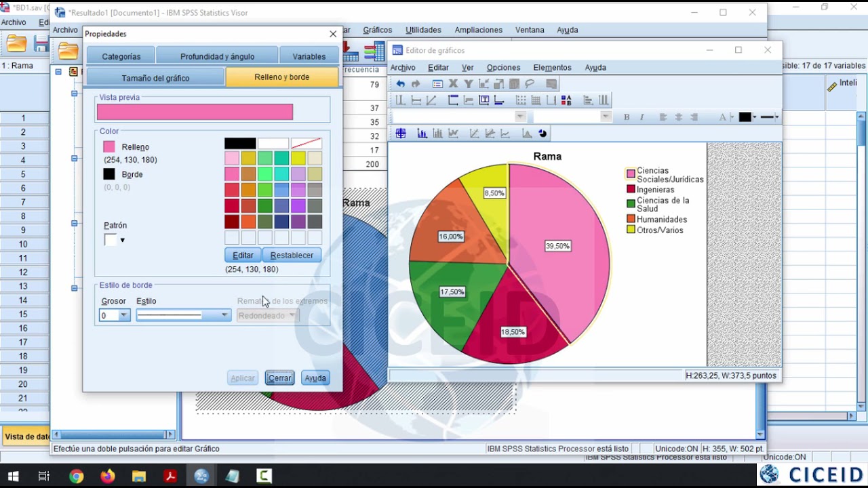Toggle italic text formatting
The height and width of the screenshot is (488, 868).
642,117
